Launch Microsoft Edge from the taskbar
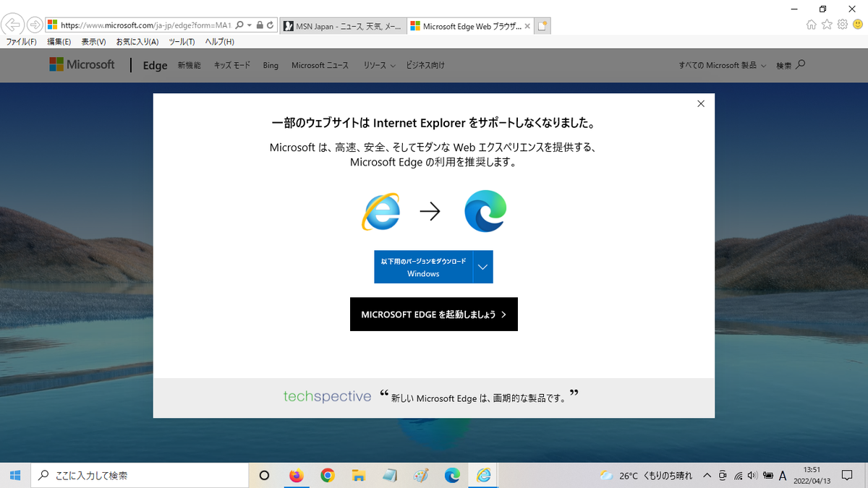The height and width of the screenshot is (488, 868). tap(452, 475)
